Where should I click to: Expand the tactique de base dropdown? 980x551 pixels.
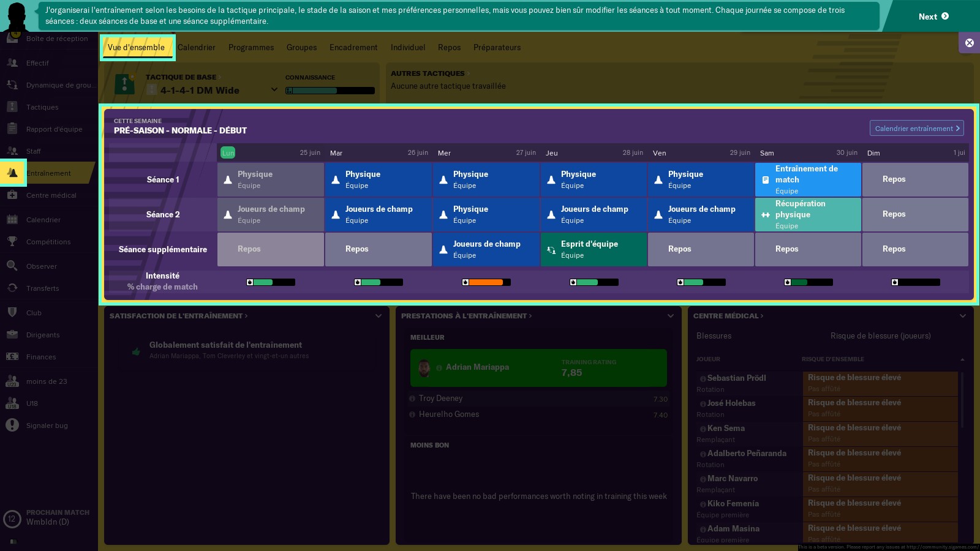(274, 90)
